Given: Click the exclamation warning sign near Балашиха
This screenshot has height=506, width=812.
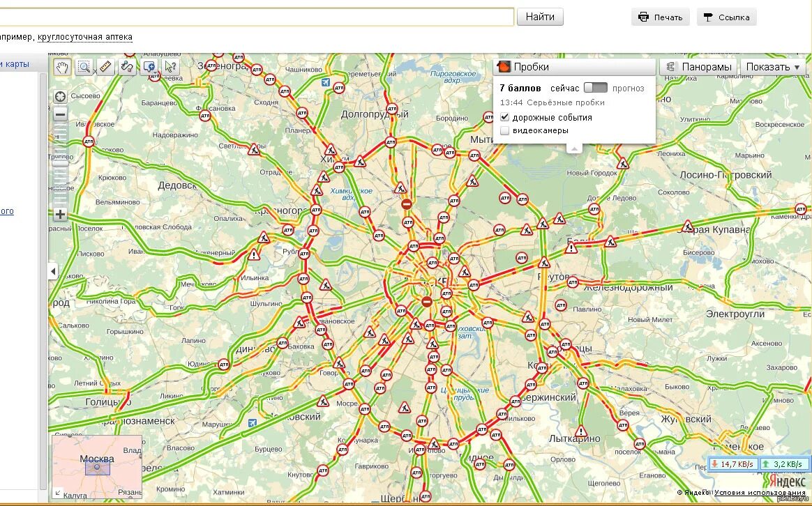Looking at the screenshot, I should click(x=571, y=248).
